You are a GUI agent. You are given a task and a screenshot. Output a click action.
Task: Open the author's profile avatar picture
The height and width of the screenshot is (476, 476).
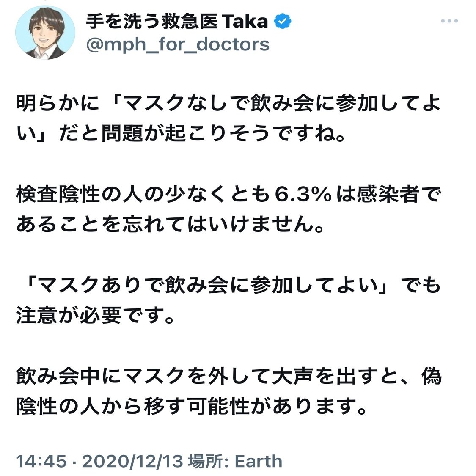(x=45, y=33)
